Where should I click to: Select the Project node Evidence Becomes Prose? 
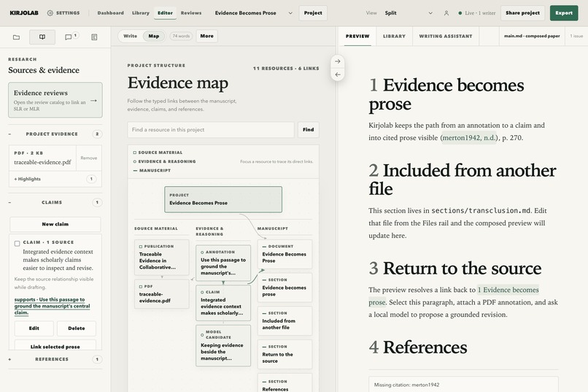pos(223,199)
